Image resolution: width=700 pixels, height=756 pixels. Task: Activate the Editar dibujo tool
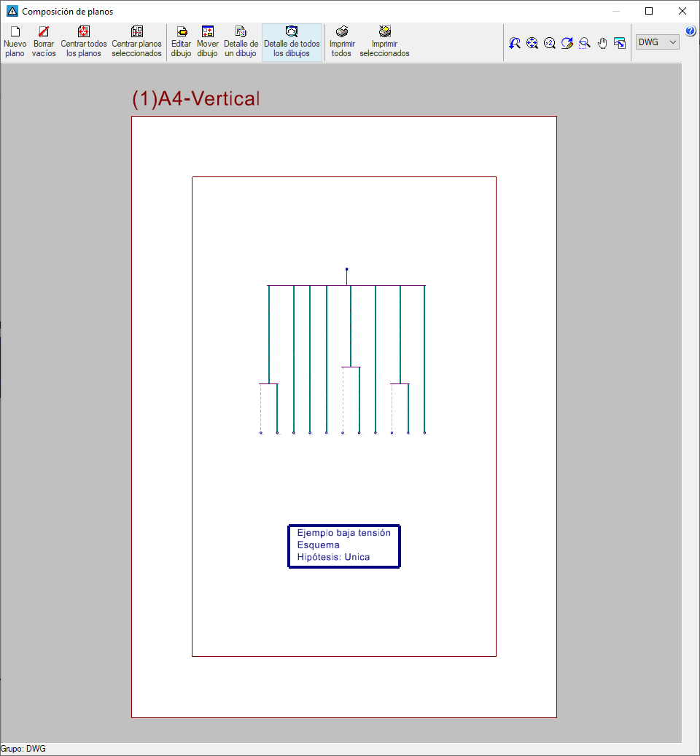(182, 42)
